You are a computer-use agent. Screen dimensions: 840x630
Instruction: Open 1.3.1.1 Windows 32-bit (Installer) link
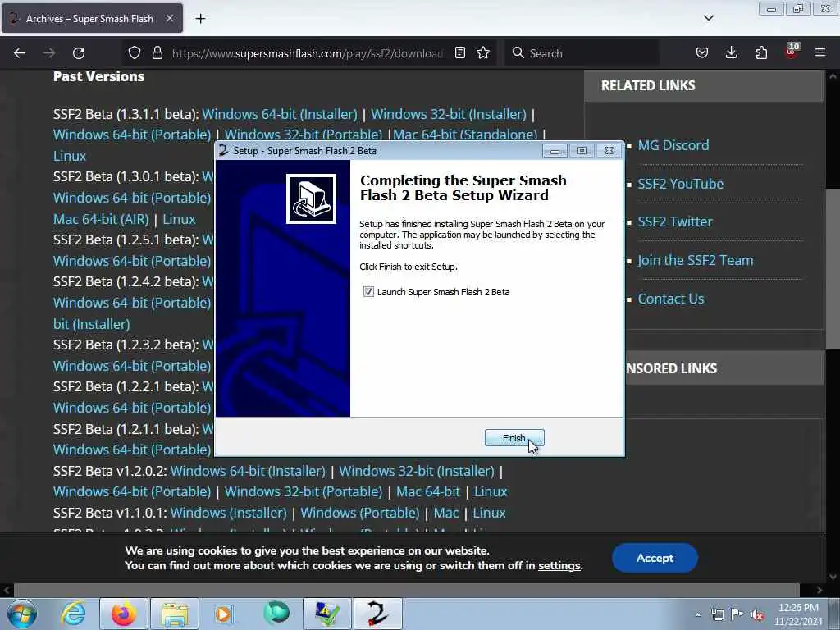pos(449,114)
